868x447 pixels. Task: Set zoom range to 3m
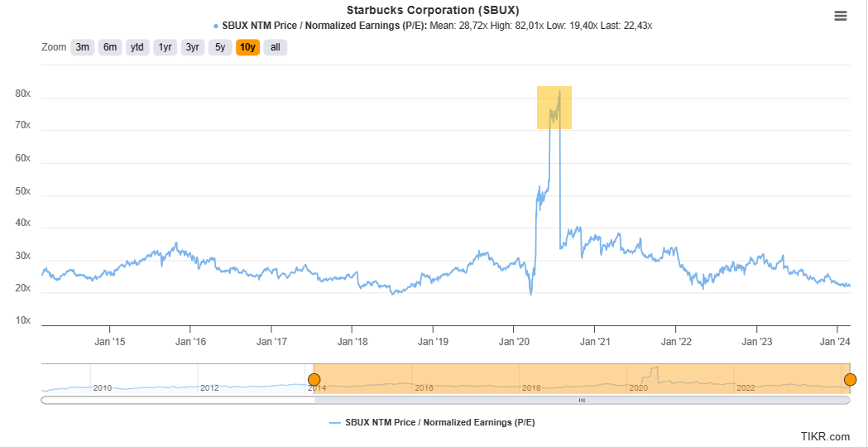(83, 47)
